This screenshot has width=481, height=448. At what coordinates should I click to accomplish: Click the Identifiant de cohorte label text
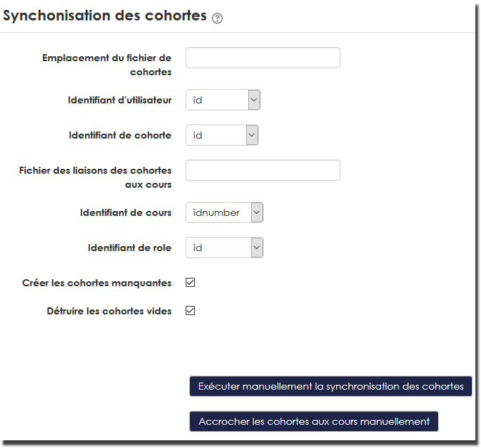120,135
